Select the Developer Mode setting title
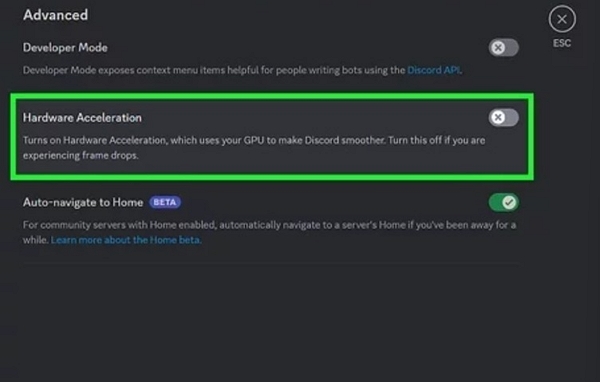The height and width of the screenshot is (382, 600). tap(65, 48)
